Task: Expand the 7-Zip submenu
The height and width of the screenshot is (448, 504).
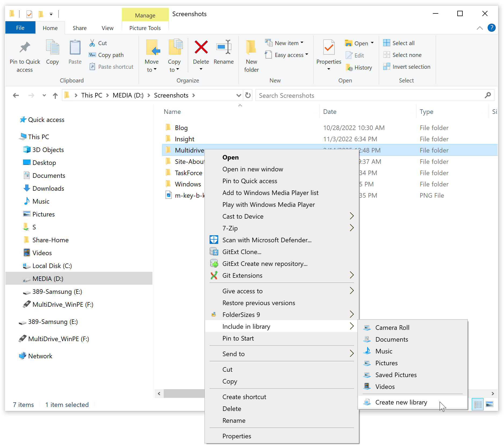Action: 352,228
